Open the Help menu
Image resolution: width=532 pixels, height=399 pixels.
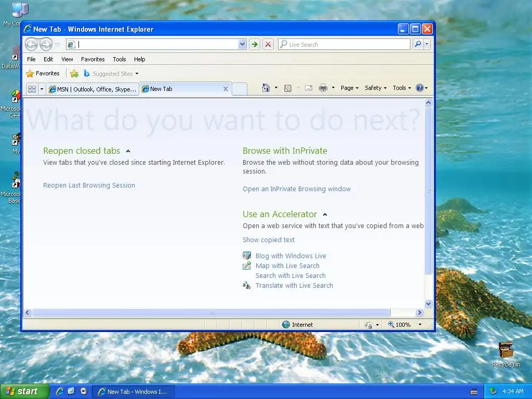coord(139,59)
